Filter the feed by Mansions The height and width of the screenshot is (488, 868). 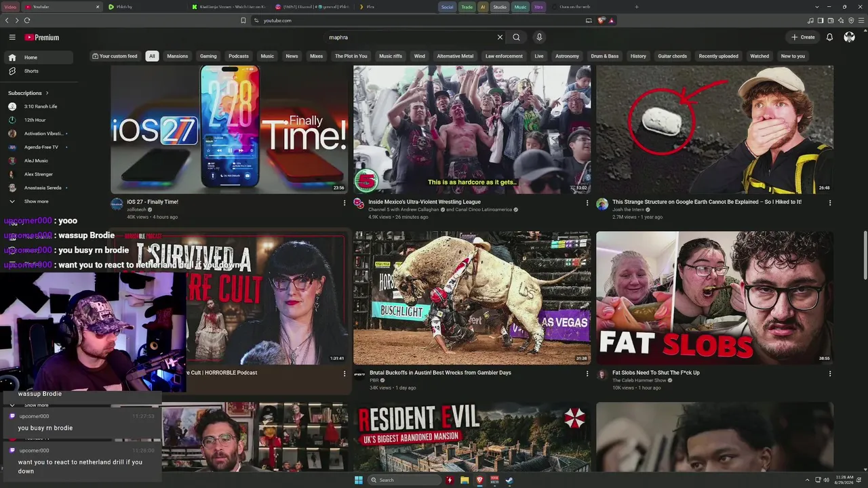(178, 56)
